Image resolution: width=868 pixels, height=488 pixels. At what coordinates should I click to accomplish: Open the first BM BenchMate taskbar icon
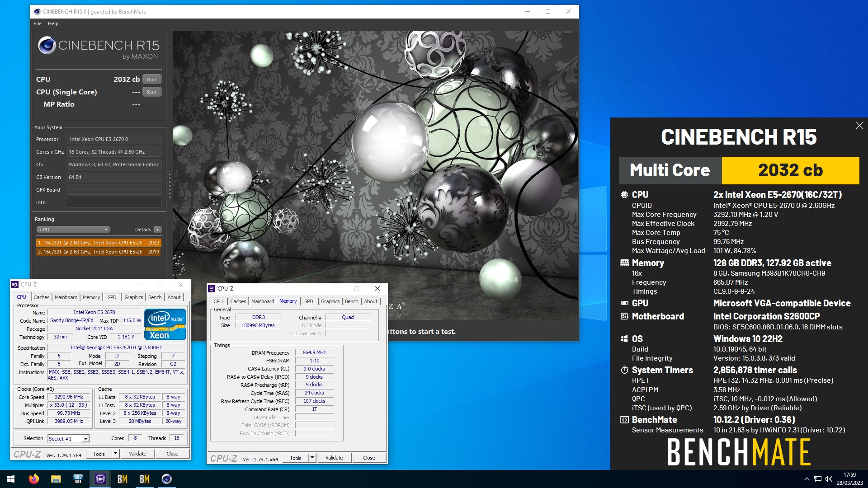click(x=122, y=479)
